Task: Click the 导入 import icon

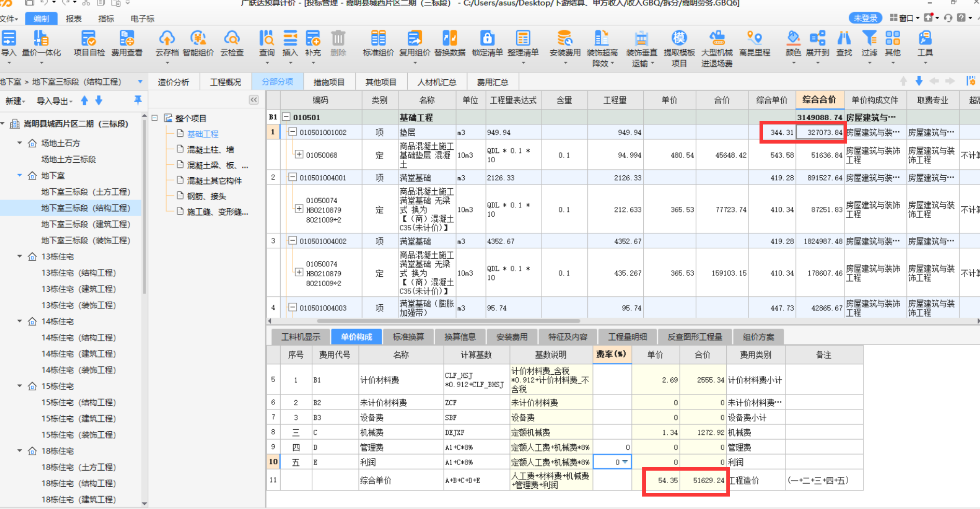Action: [9, 38]
